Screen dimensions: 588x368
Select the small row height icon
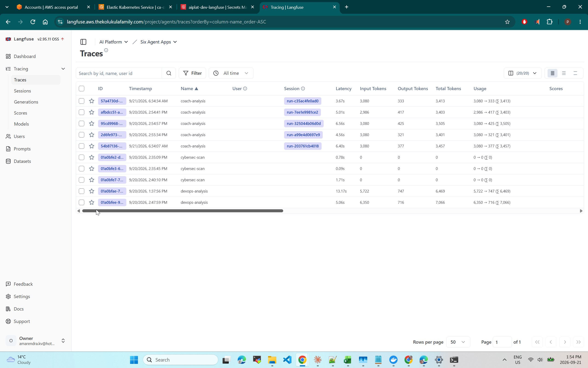coord(552,73)
